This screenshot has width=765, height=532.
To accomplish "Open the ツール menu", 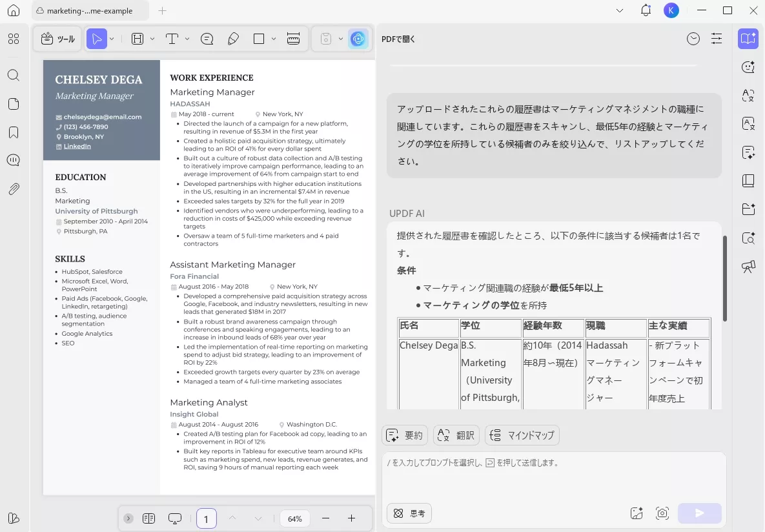I will [x=57, y=39].
